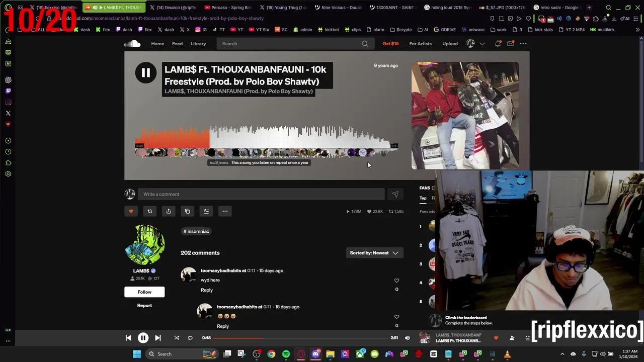
Task: Send comment using the arrow icon
Action: tap(395, 194)
